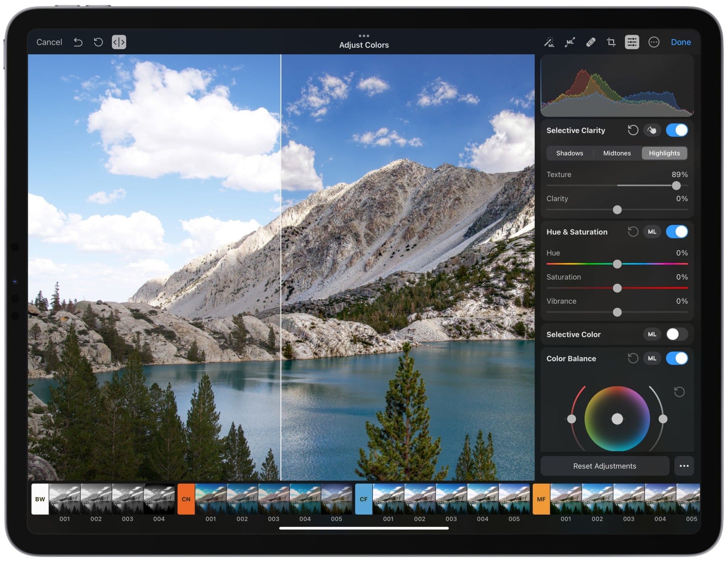This screenshot has height=563, width=728.
Task: Open the Crop tool
Action: 611,42
